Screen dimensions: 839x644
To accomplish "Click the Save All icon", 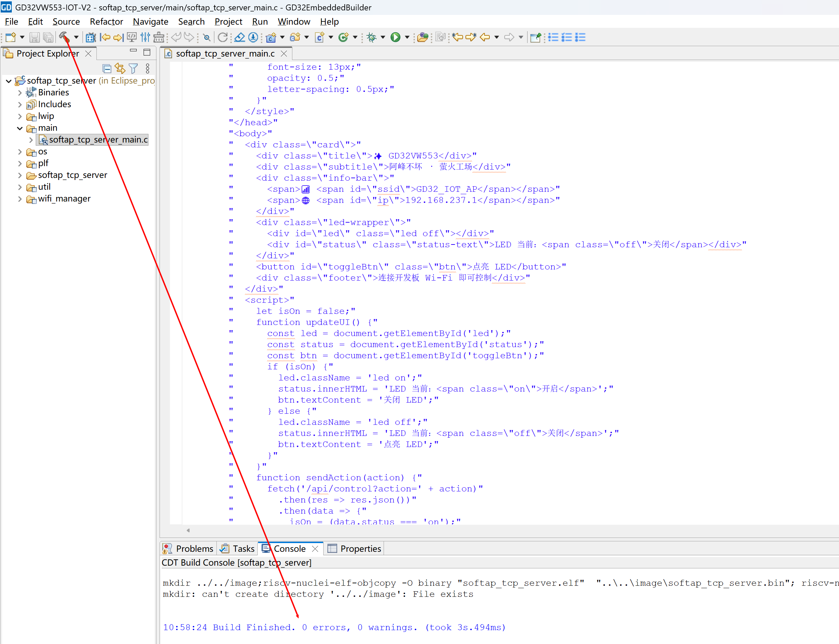I will [x=48, y=37].
